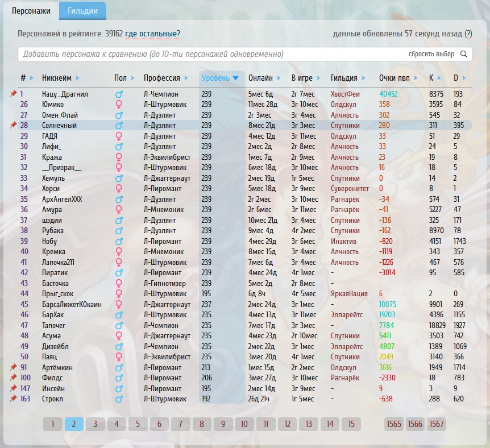The image size is (490, 448).
Task: Click the male icon in Пиратик row
Action: pos(119,273)
